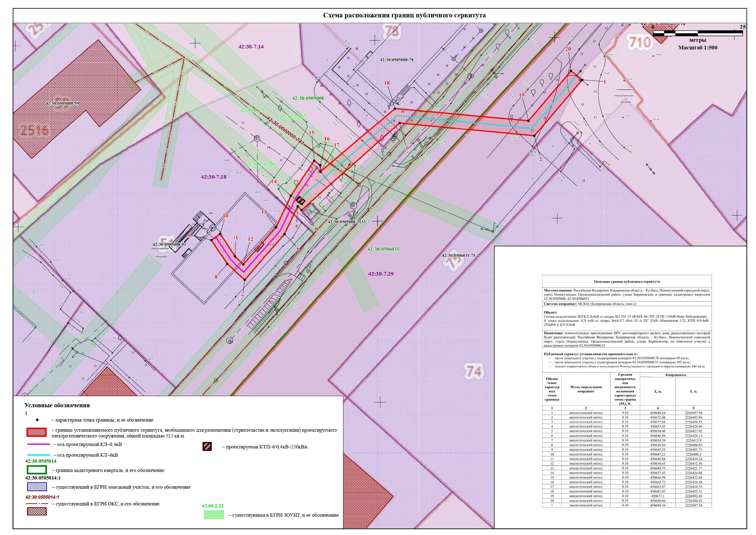Click the 'Система координат:' label
Screen dimensions: 756x535
(x=560, y=304)
